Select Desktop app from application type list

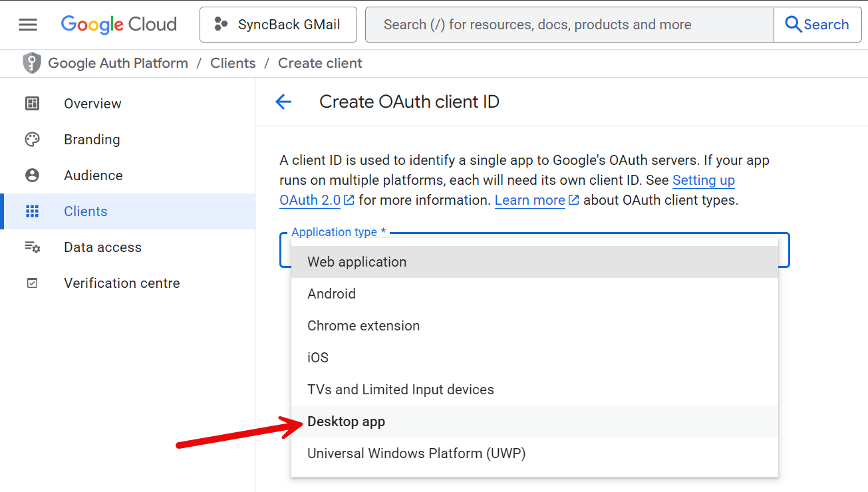point(346,422)
